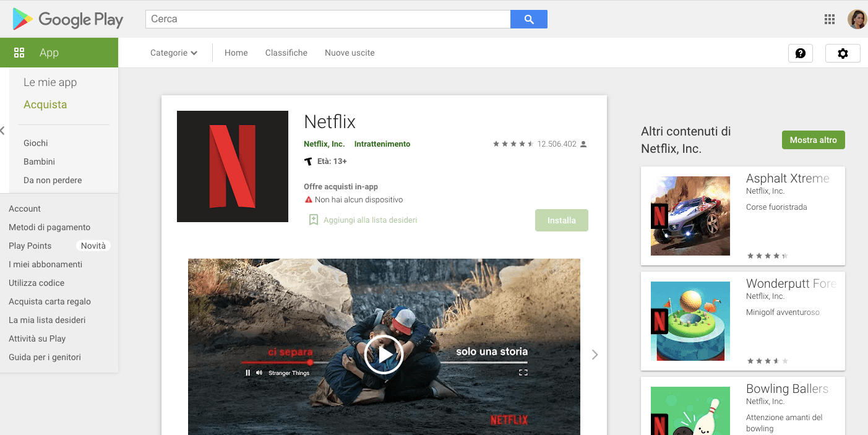Open Giochi in the sidebar
The height and width of the screenshot is (435, 868).
36,143
